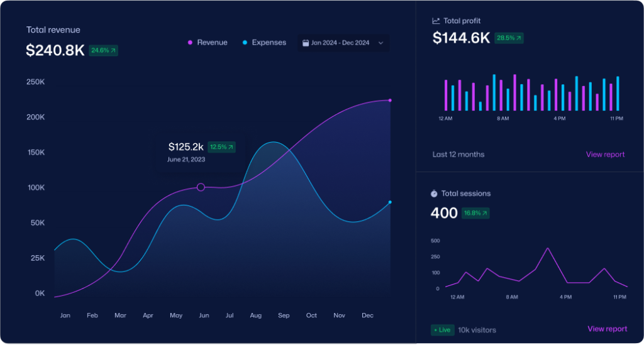Click the Total sessions stopwatch icon
Screen dimensions: 644x345
[x=434, y=194]
